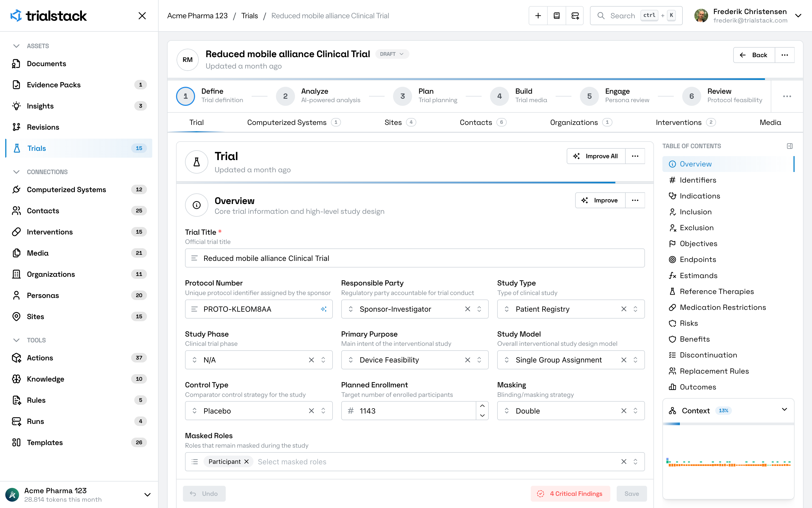
Task: Click the Improve All button
Action: (x=596, y=156)
